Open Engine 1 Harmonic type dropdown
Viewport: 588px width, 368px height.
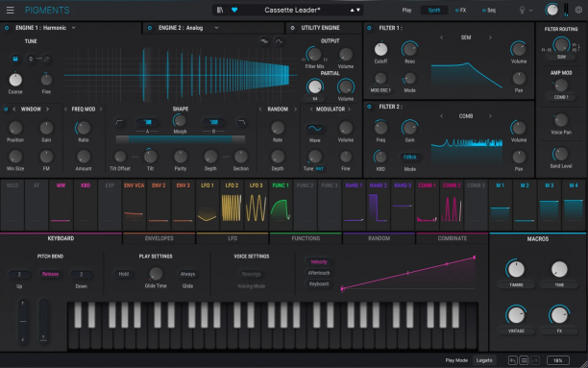[73, 28]
